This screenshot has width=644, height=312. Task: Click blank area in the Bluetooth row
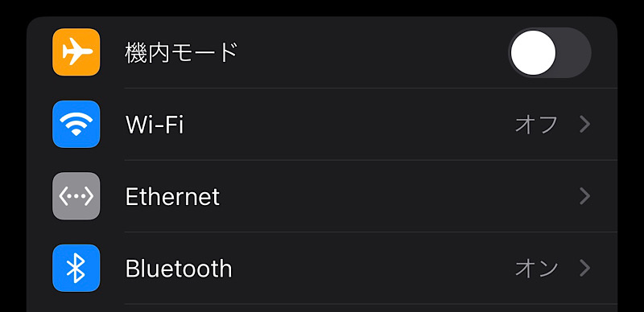coord(369,269)
